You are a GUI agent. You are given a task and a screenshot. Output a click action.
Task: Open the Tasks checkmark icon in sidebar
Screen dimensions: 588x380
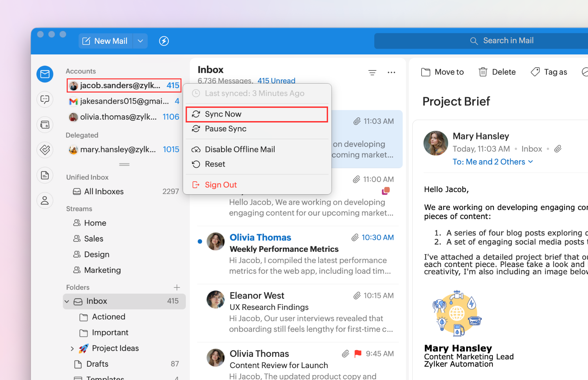(45, 150)
